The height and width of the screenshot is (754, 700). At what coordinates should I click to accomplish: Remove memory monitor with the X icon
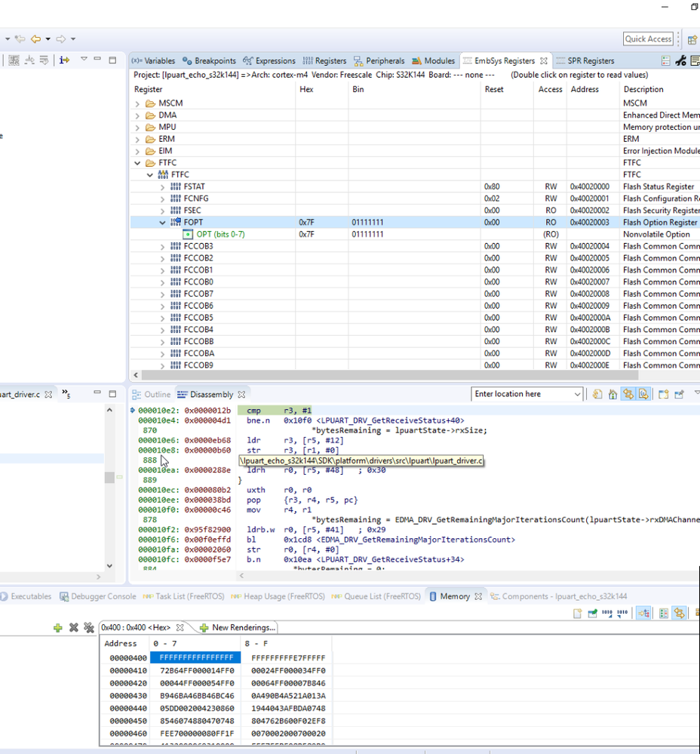tap(73, 627)
